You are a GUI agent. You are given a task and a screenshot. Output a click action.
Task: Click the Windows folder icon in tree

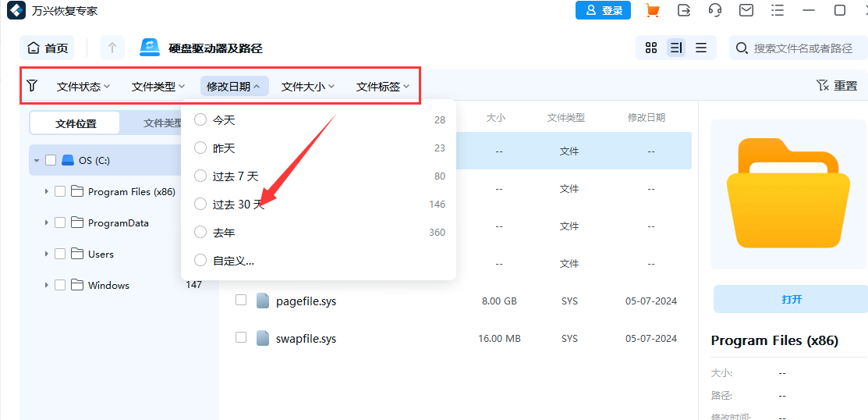coord(76,285)
